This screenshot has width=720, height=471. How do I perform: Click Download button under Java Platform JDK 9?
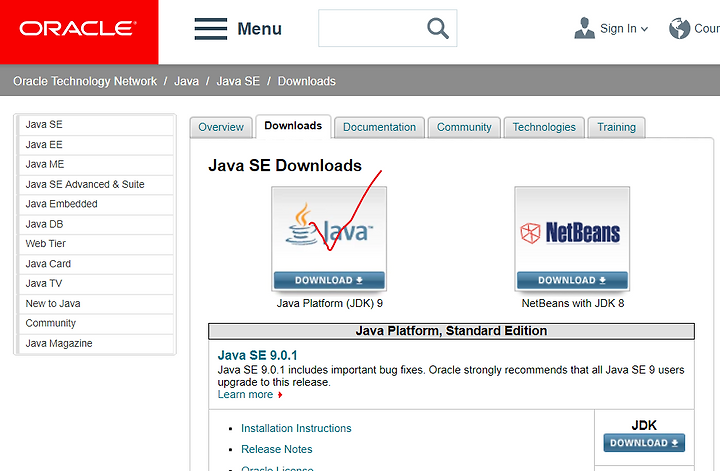click(329, 280)
